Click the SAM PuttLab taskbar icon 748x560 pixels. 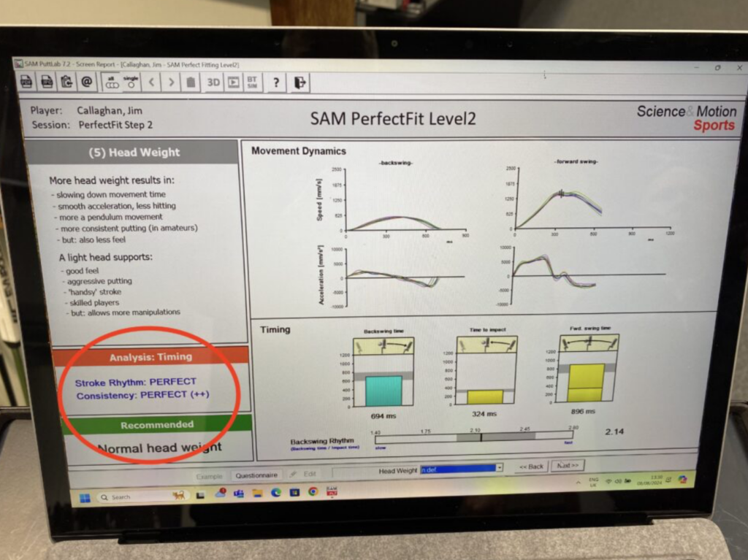(332, 491)
